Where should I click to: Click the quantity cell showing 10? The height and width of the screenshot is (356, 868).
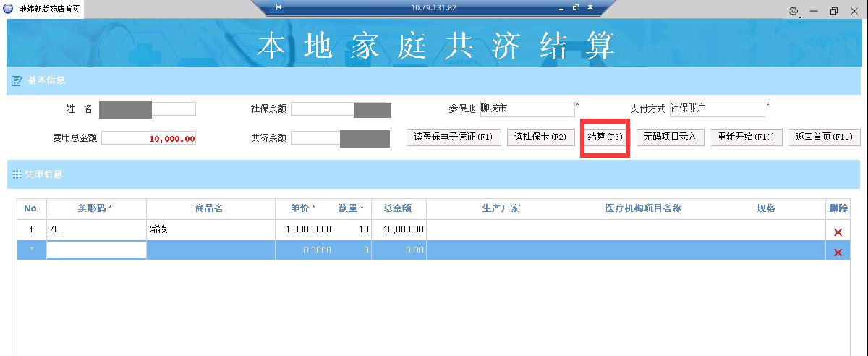353,229
